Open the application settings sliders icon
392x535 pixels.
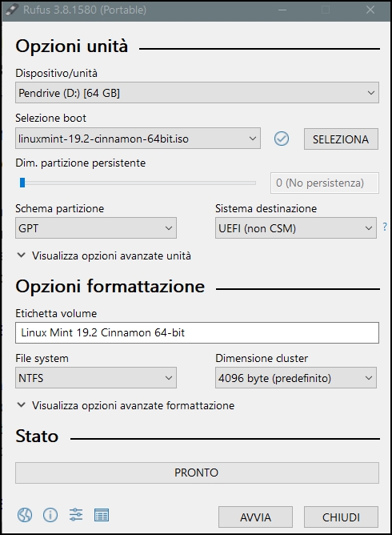click(76, 515)
